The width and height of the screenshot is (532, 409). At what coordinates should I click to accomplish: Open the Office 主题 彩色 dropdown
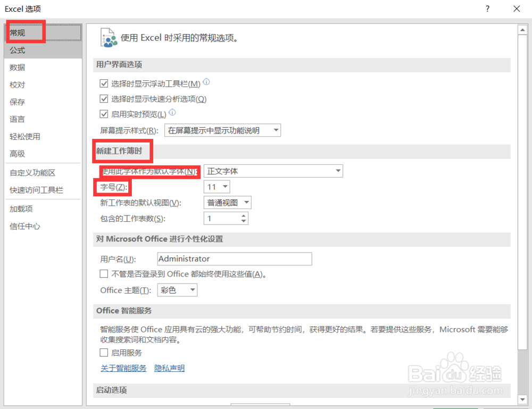[x=177, y=290]
